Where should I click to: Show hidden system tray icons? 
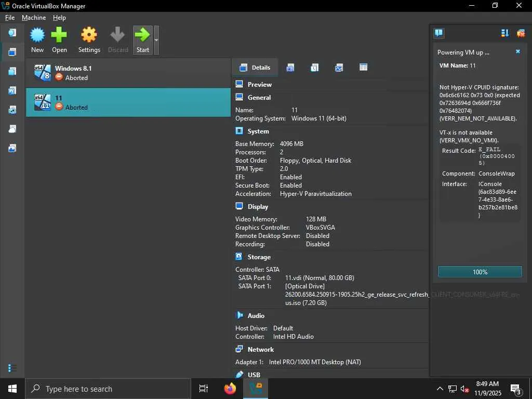point(440,389)
